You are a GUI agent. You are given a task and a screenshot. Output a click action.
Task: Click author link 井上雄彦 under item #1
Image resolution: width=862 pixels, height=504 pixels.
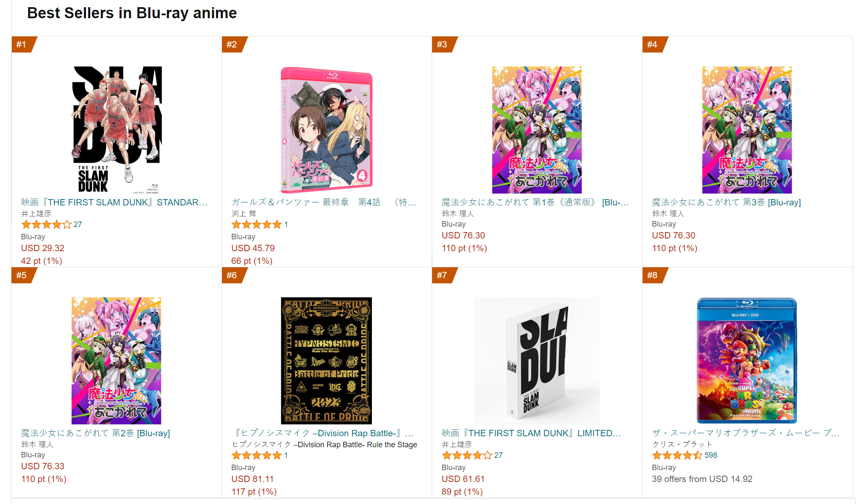[x=35, y=213]
